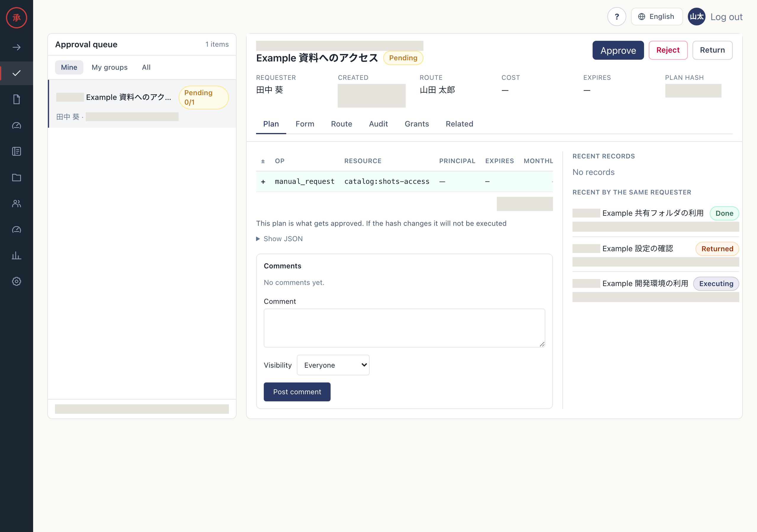This screenshot has height=532, width=757.
Task: Select the My groups queue filter
Action: pos(109,67)
